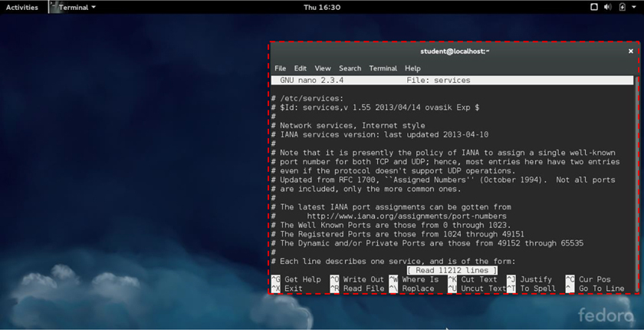Click the 'even if the protocol' line
644x330 pixels.
click(393, 171)
